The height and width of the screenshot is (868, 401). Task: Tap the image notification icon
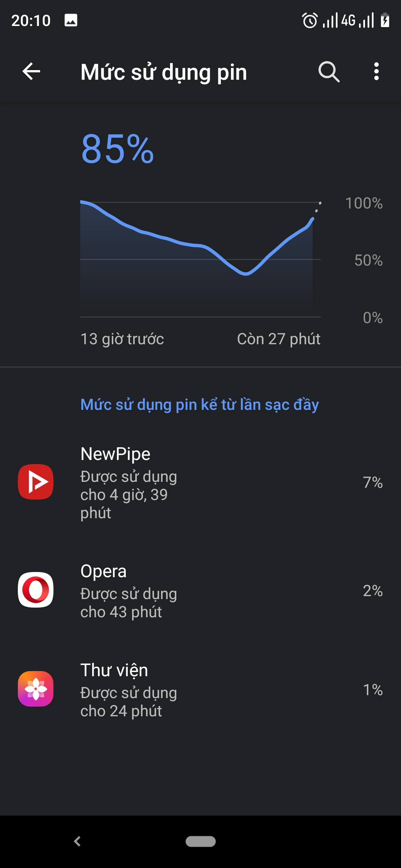(71, 20)
